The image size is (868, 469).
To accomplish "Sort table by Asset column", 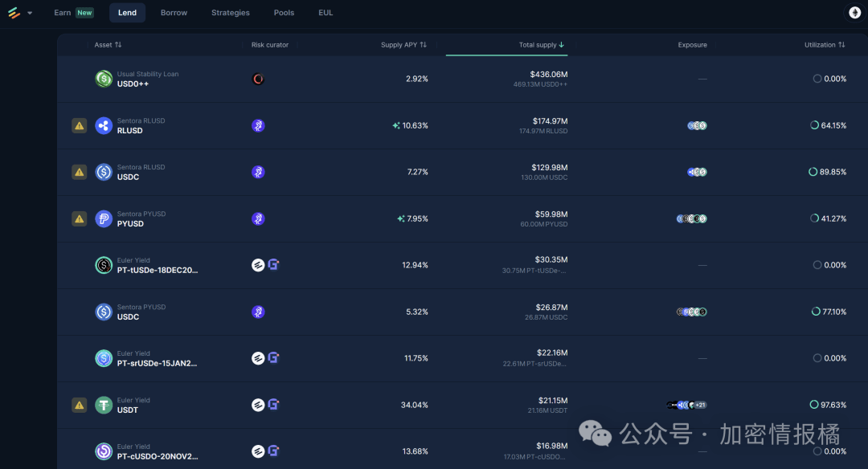I will [x=108, y=45].
